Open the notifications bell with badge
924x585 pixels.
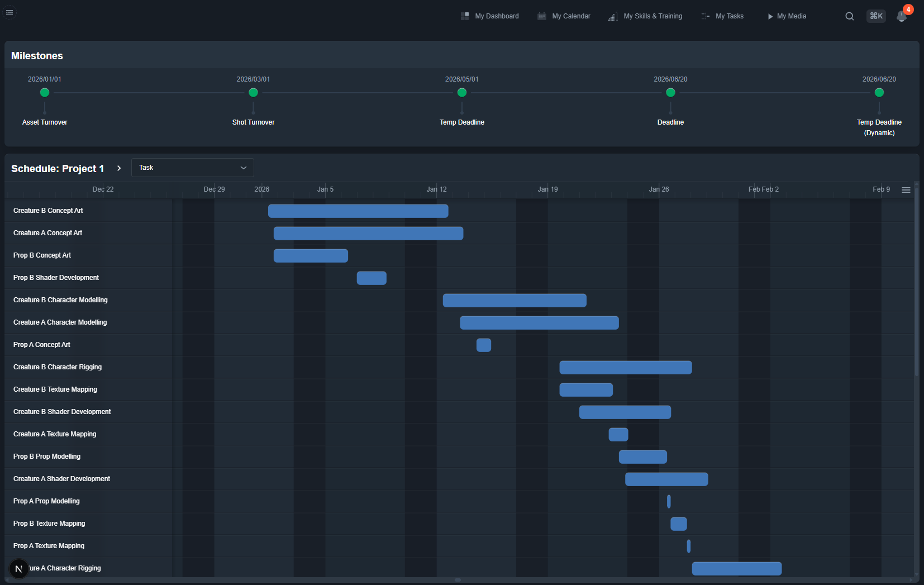coord(901,16)
